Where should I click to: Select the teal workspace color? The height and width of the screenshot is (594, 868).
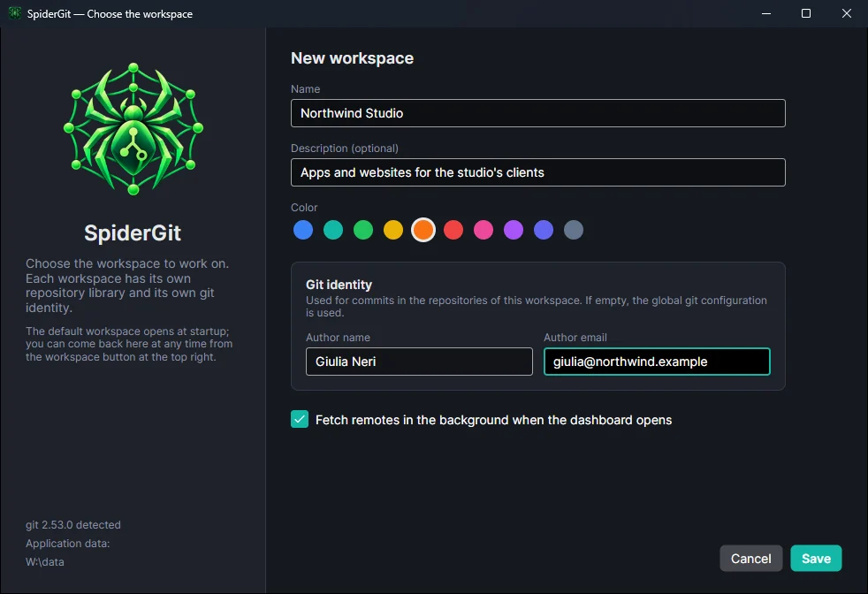333,230
